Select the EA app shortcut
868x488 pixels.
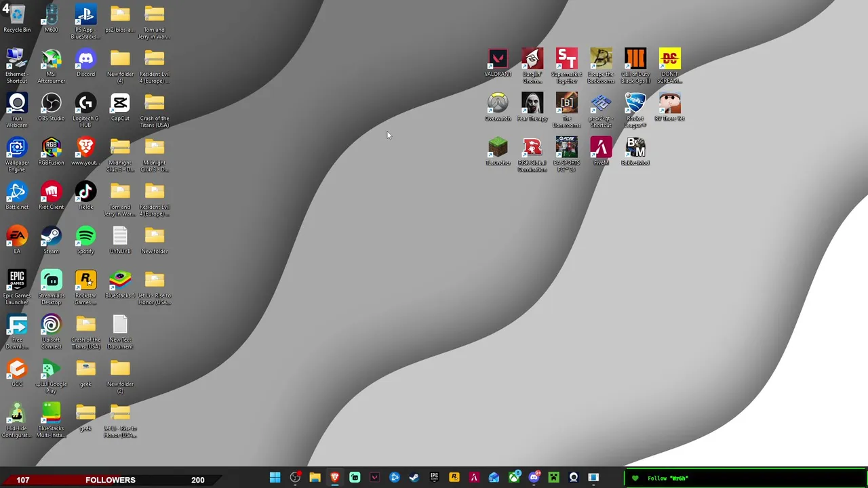pos(17,240)
